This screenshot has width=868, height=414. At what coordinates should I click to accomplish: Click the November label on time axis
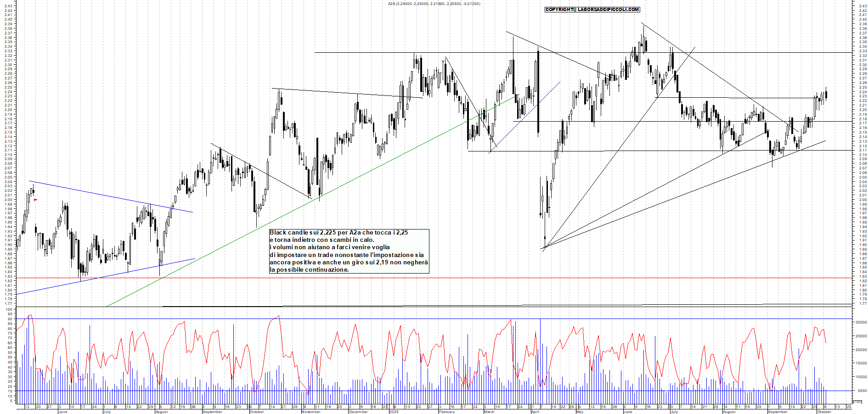pyautogui.click(x=311, y=412)
